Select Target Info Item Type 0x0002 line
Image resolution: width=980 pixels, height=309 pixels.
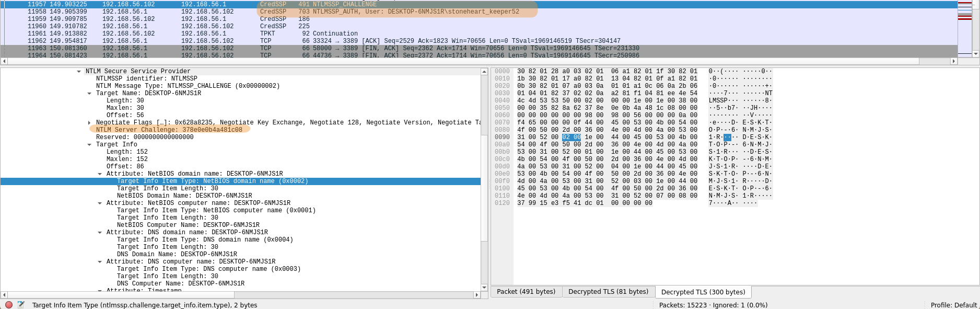(x=240, y=181)
